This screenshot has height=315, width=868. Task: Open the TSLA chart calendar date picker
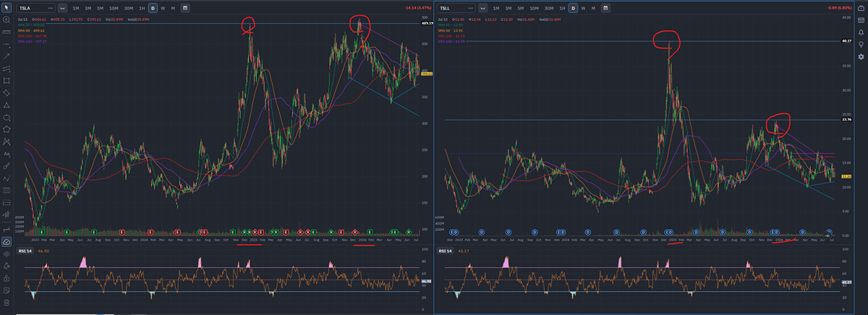tap(185, 8)
